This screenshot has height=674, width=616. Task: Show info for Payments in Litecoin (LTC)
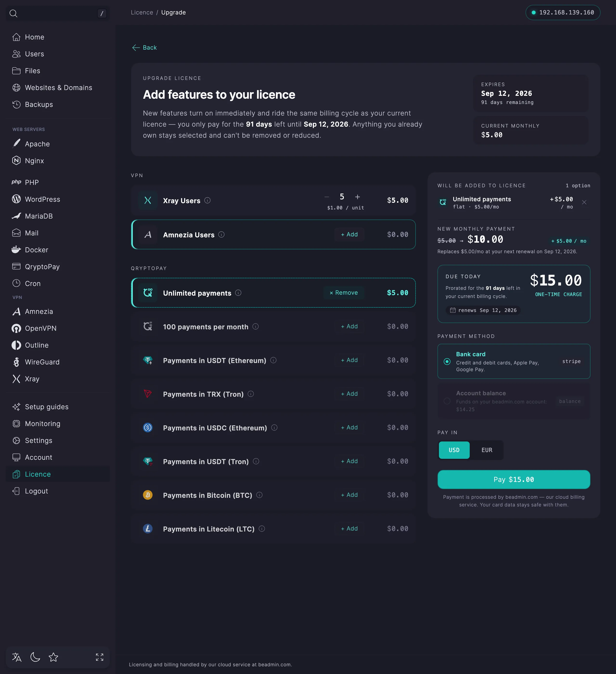(262, 529)
